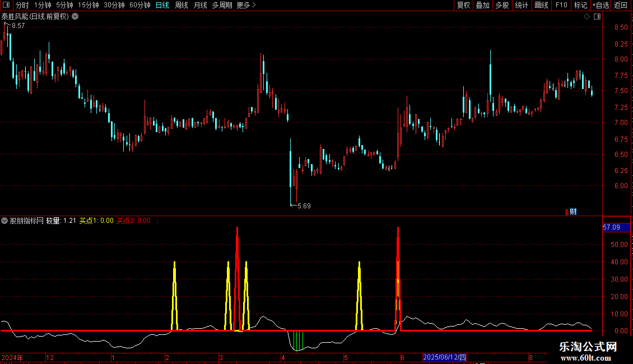Expand the 泰胜风能 chart title dropdown
This screenshot has height=364, width=633.
coord(75,17)
